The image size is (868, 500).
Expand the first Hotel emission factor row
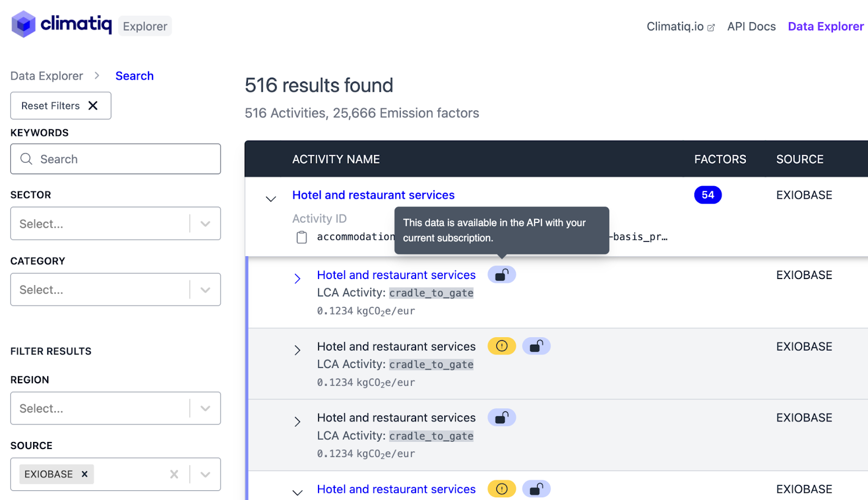(x=297, y=279)
